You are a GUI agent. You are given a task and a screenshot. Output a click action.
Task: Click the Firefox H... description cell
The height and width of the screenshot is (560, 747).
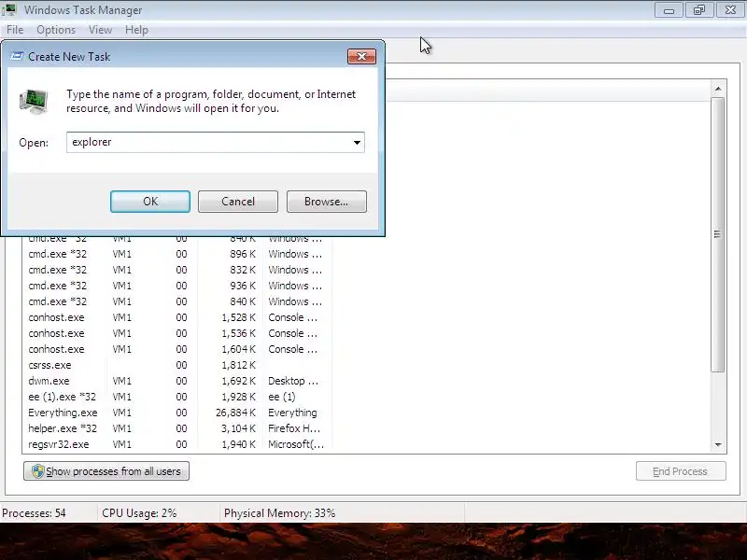click(294, 428)
